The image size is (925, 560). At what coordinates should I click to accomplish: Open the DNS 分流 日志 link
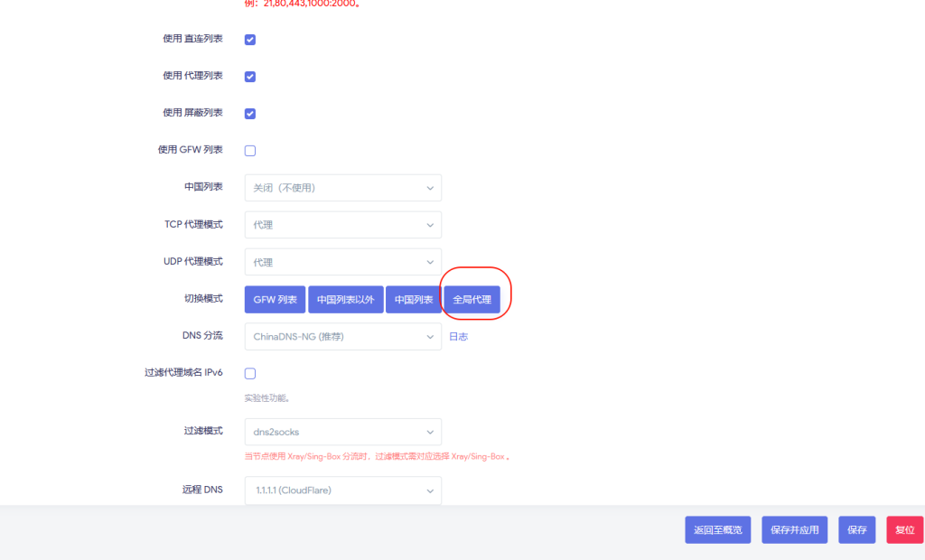click(x=458, y=335)
